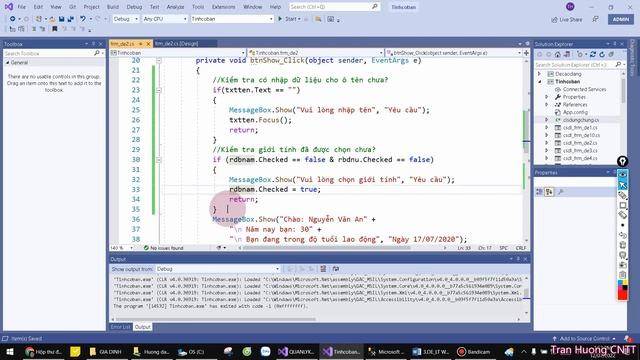
Task: Click the ADMIN account button
Action: 620,19
